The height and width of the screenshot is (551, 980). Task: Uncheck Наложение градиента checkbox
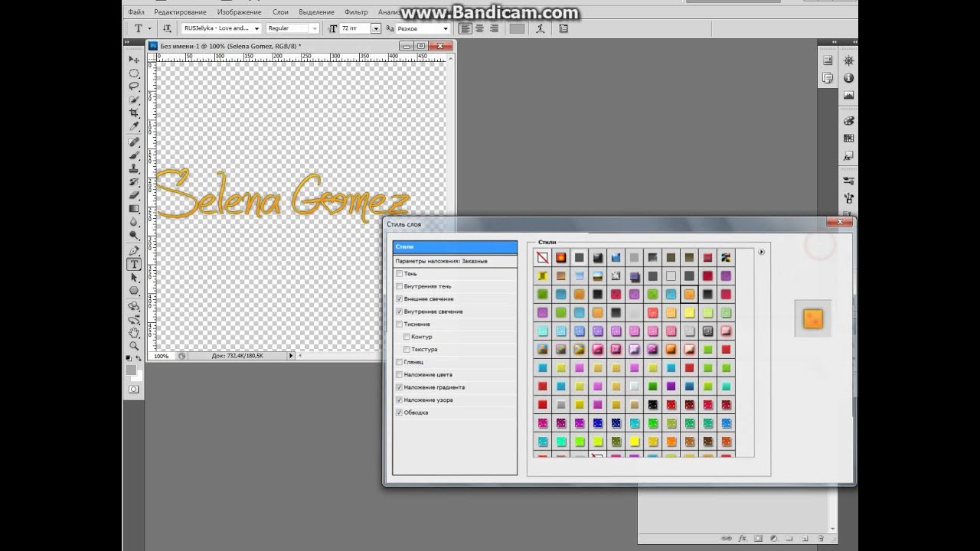click(399, 387)
